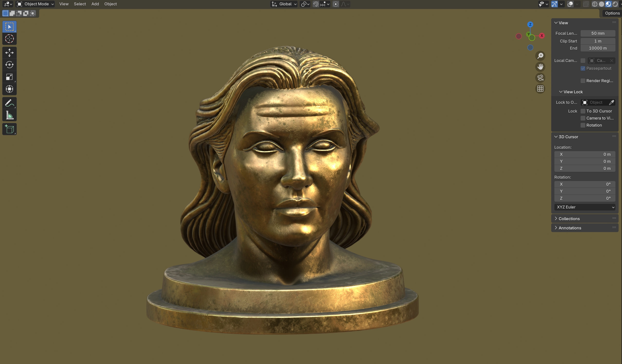The image size is (622, 364).
Task: Open the Select menu
Action: [x=80, y=4]
